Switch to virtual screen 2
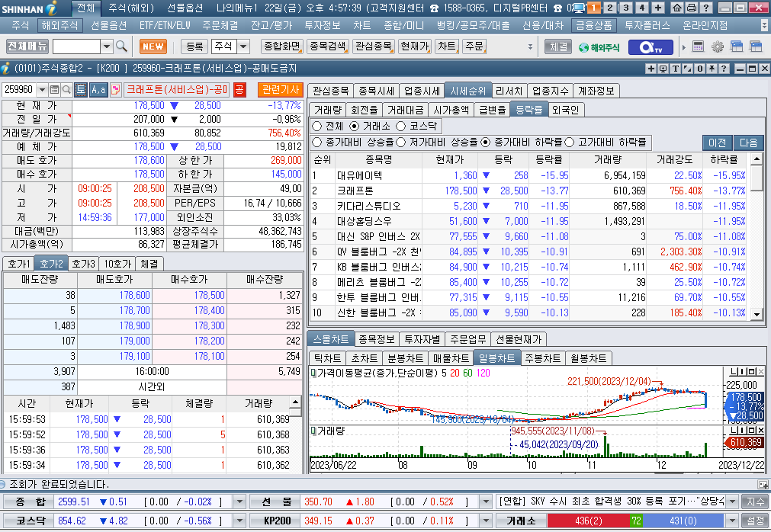This screenshot has width=771, height=532. (610, 8)
